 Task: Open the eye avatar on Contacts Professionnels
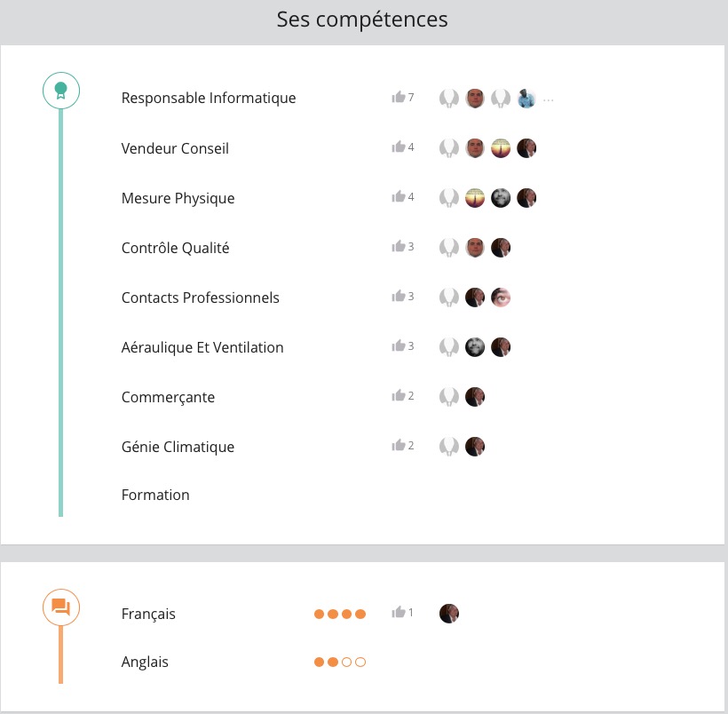(501, 297)
